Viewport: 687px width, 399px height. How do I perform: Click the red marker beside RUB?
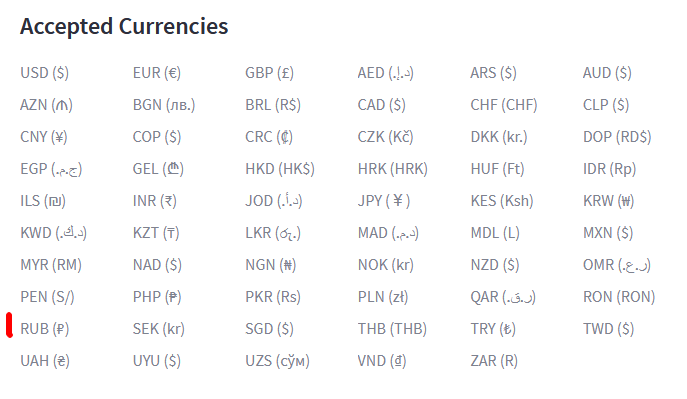[9, 325]
